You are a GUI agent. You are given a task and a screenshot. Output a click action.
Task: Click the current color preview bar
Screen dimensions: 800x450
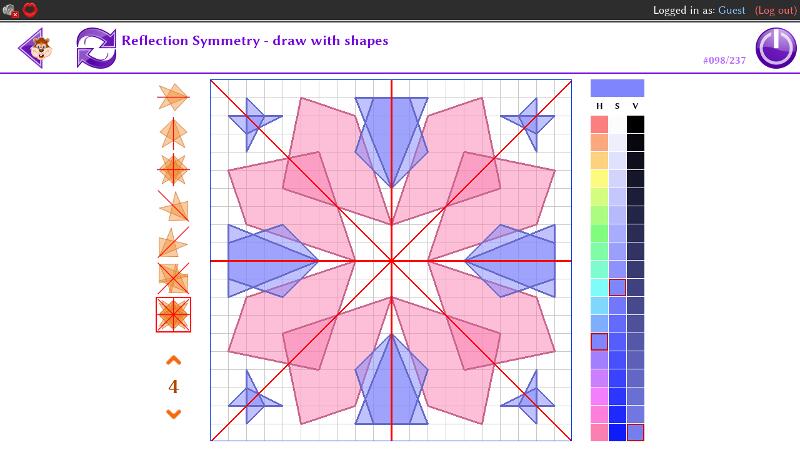[617, 88]
